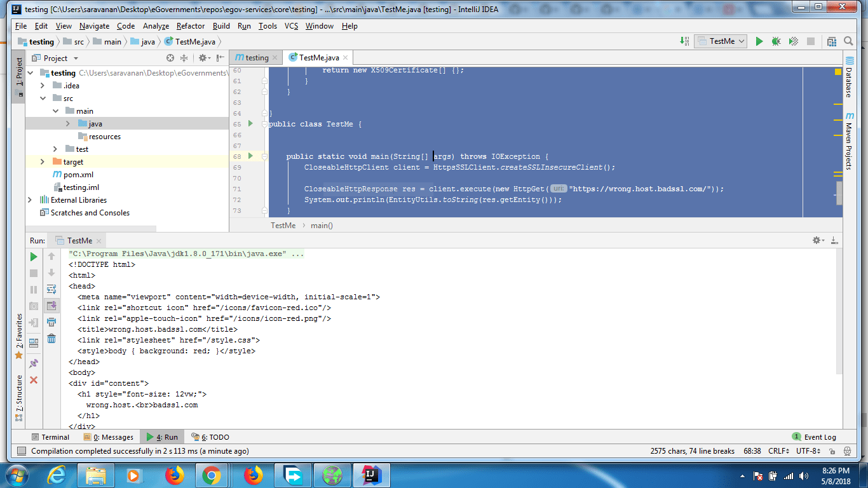Expand External Libraries node
The width and height of the screenshot is (868, 488).
click(x=30, y=200)
